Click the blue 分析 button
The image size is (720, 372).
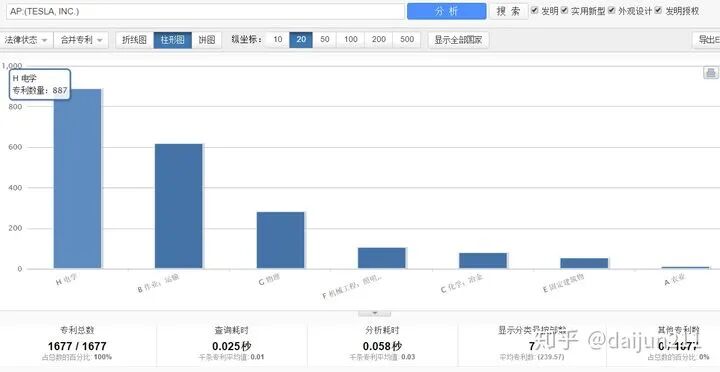click(446, 11)
